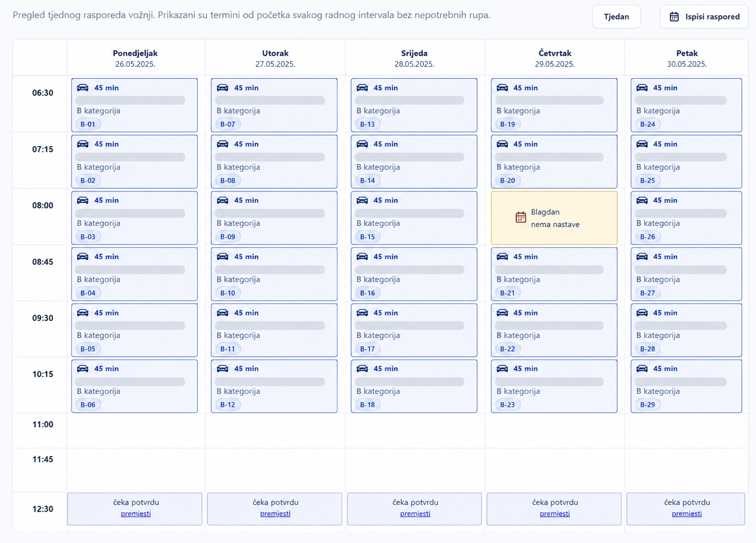Click the Blagdan nema nastave text

(555, 218)
